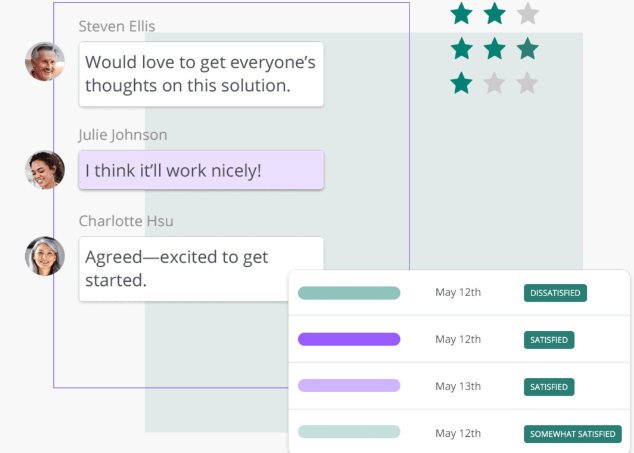
Task: Click the SOMEWHAT SATISFIED status badge
Action: 573,433
